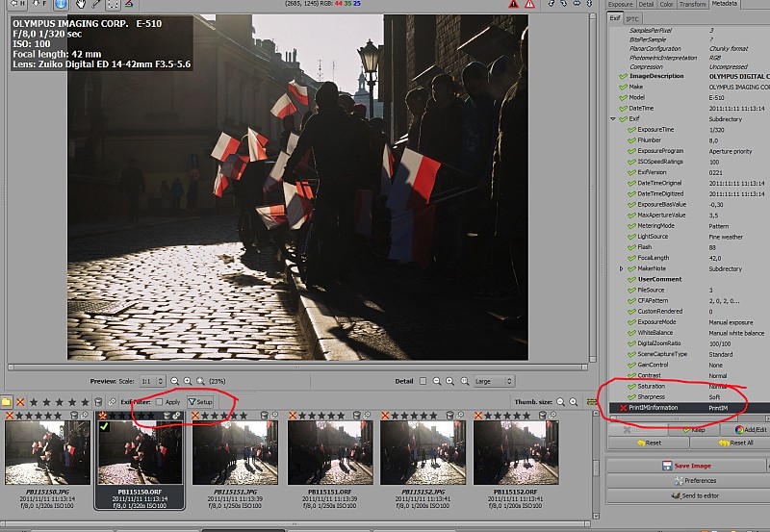Click the Save Image button

click(687, 465)
